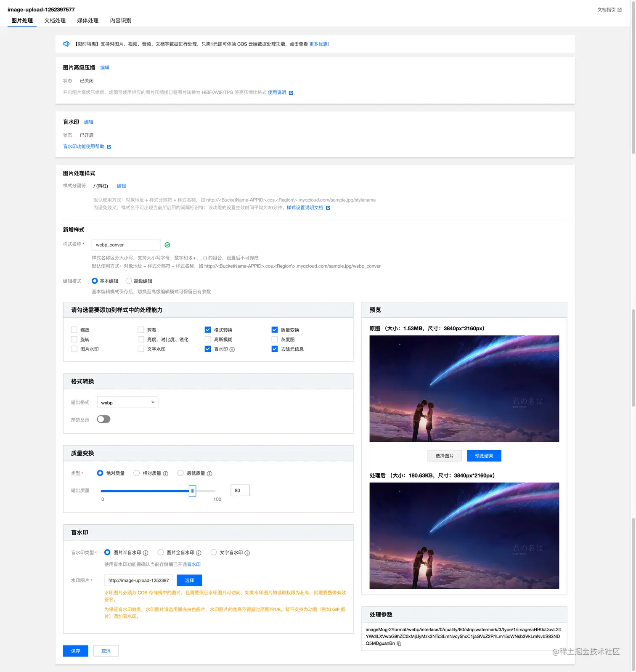Click the 水印图片 URL input field
Viewport: 636px width, 672px height.
(x=138, y=580)
